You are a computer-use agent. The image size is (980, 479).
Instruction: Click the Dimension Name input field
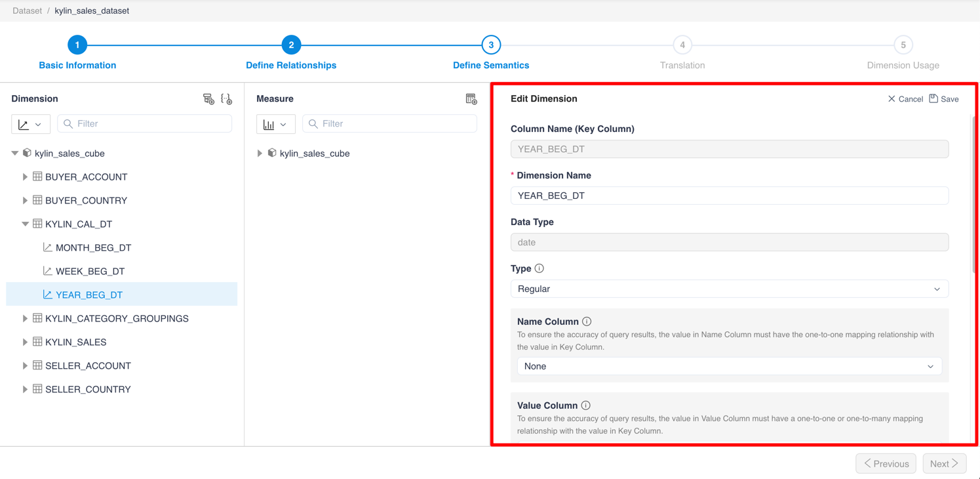click(x=730, y=196)
